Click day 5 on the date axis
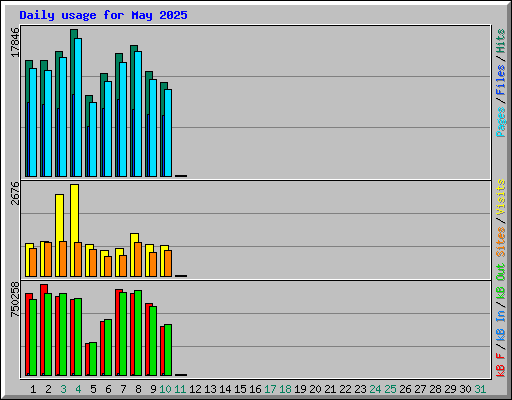Viewport: 512px width, 400px height. click(93, 389)
